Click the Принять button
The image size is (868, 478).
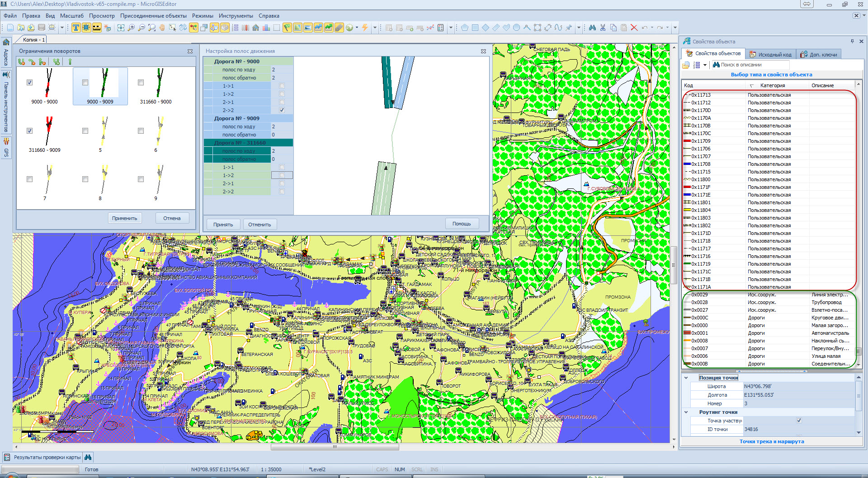point(223,225)
